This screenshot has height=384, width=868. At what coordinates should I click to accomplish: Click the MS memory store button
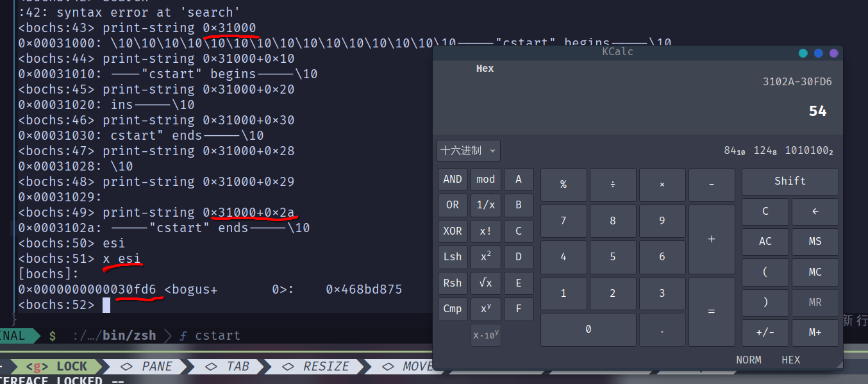pos(815,242)
